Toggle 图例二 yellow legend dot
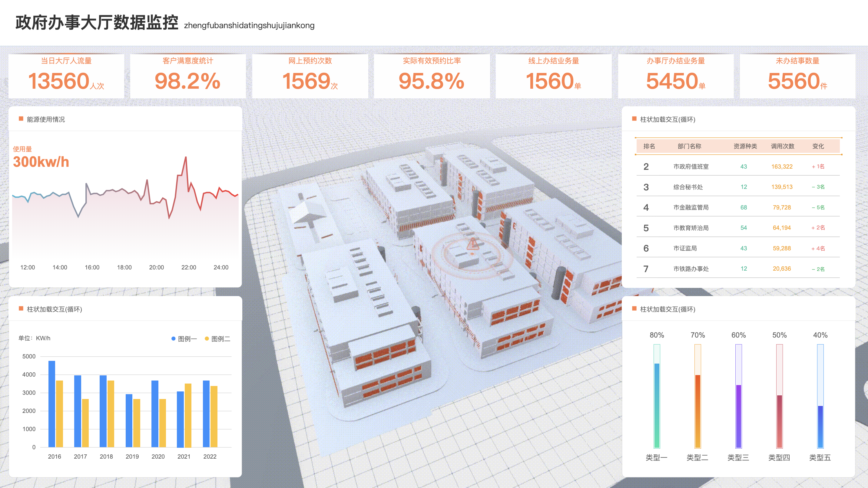The height and width of the screenshot is (488, 868). click(207, 339)
